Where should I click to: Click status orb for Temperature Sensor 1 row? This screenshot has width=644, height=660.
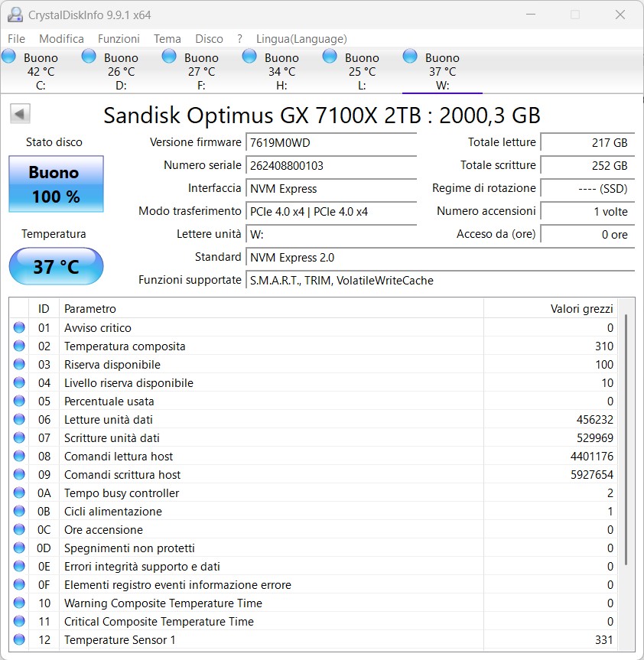coord(19,639)
